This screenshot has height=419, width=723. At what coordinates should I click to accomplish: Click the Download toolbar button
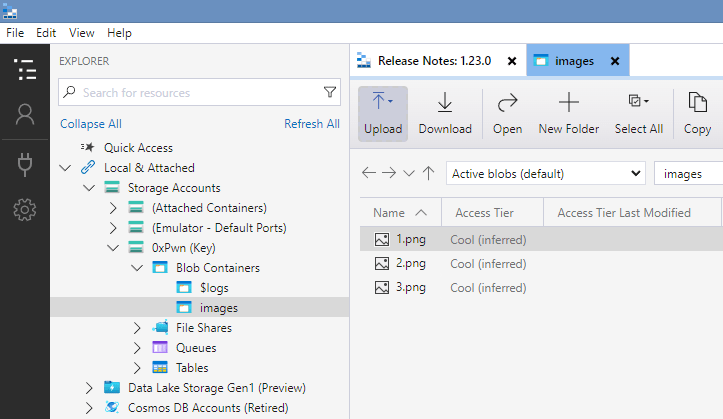(445, 112)
